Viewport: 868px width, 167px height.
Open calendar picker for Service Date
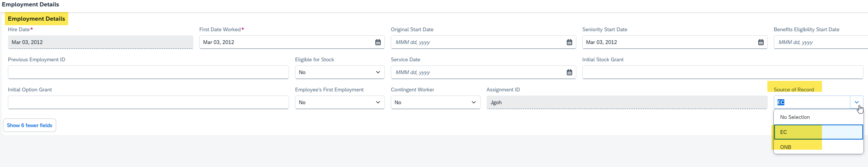coord(569,72)
